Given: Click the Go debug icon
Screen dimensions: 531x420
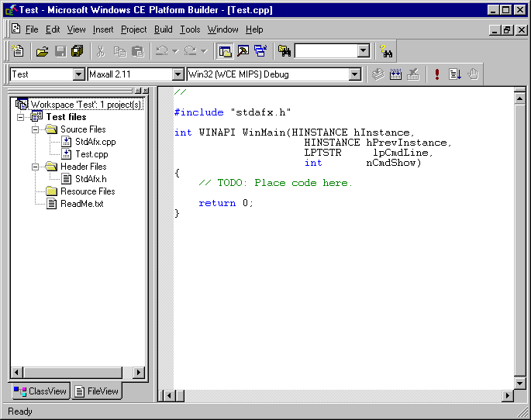Looking at the screenshot, I should coord(455,74).
